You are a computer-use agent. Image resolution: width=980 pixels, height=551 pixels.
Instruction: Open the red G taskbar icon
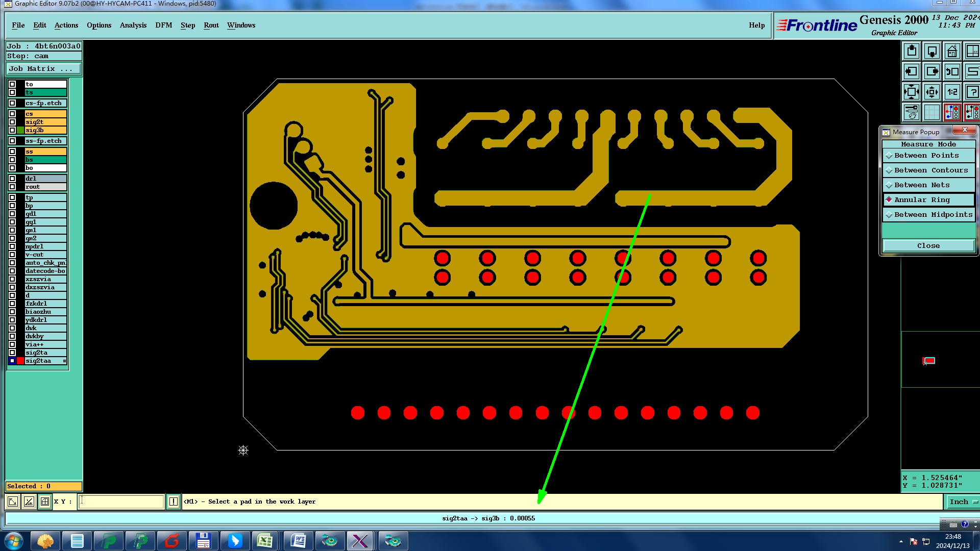[x=172, y=541]
